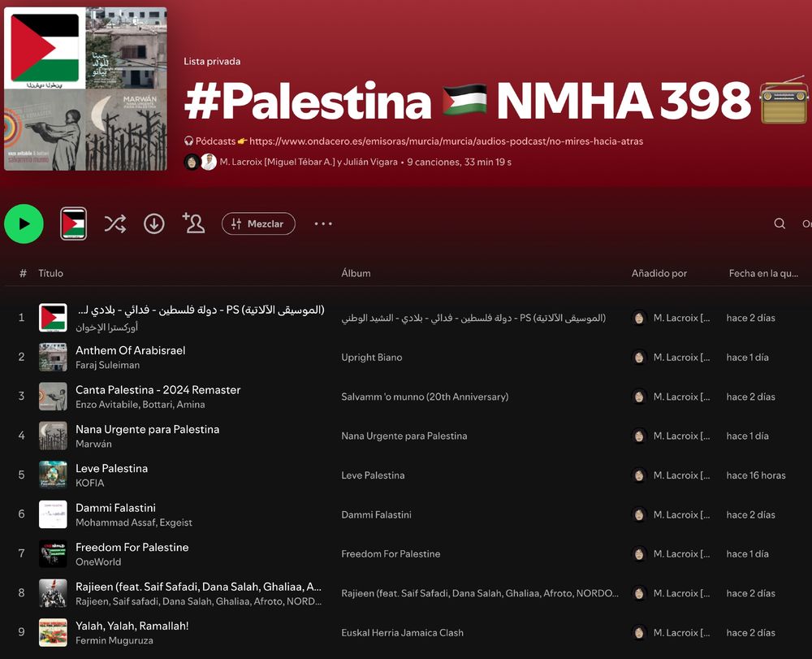812x659 pixels.
Task: Open the playlist cover preview with the flag
Action: coord(74,223)
